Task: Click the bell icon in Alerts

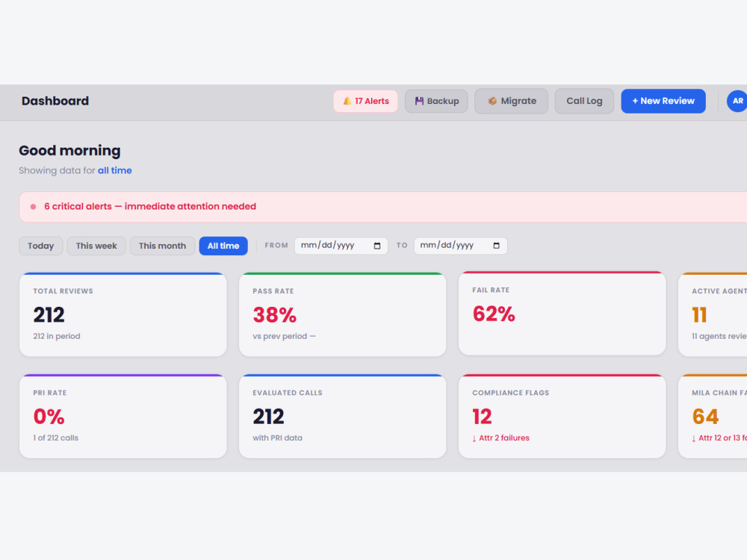Action: (x=347, y=101)
